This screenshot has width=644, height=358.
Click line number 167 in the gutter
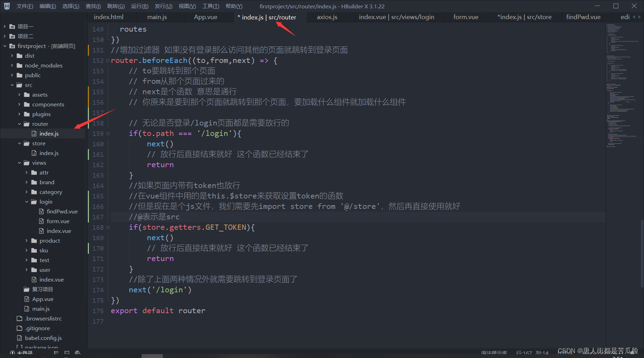pyautogui.click(x=98, y=217)
